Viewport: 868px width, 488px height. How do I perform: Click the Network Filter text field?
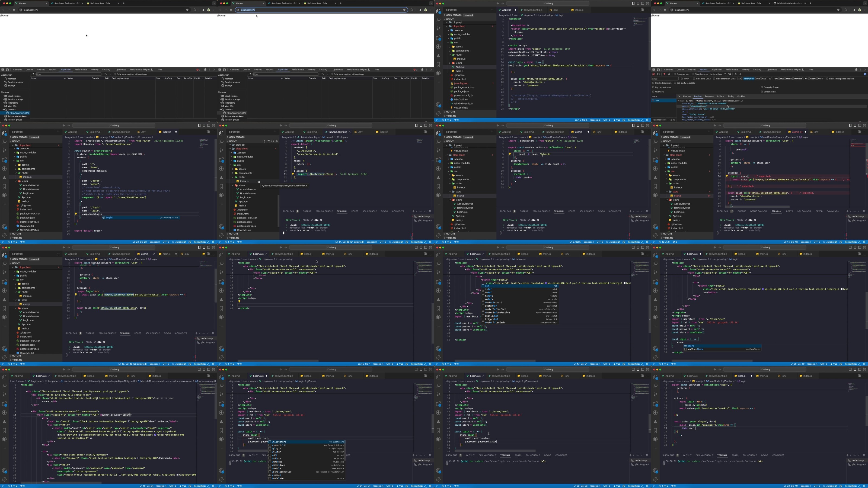pyautogui.click(x=665, y=79)
